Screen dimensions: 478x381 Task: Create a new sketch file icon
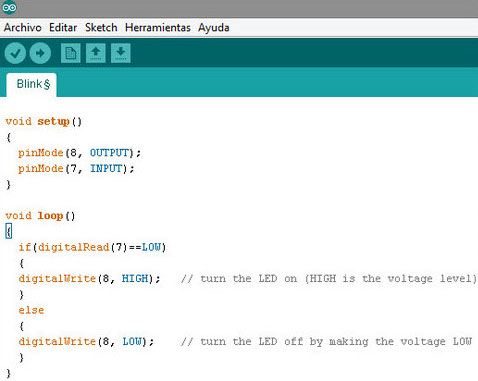tap(71, 53)
